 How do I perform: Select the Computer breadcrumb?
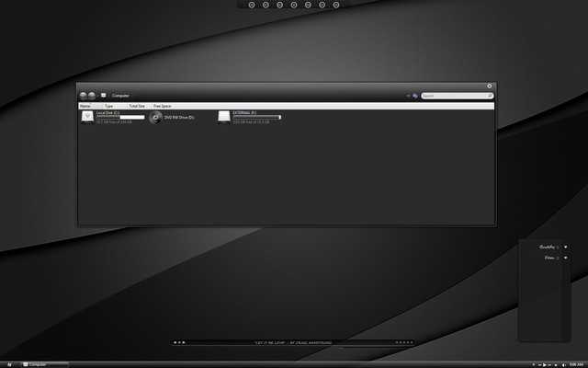click(120, 96)
